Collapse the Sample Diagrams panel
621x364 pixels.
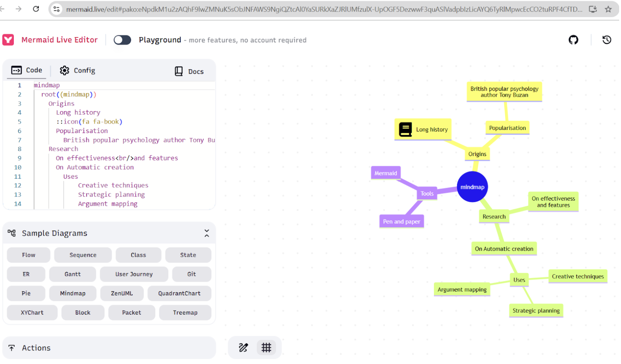(207, 233)
